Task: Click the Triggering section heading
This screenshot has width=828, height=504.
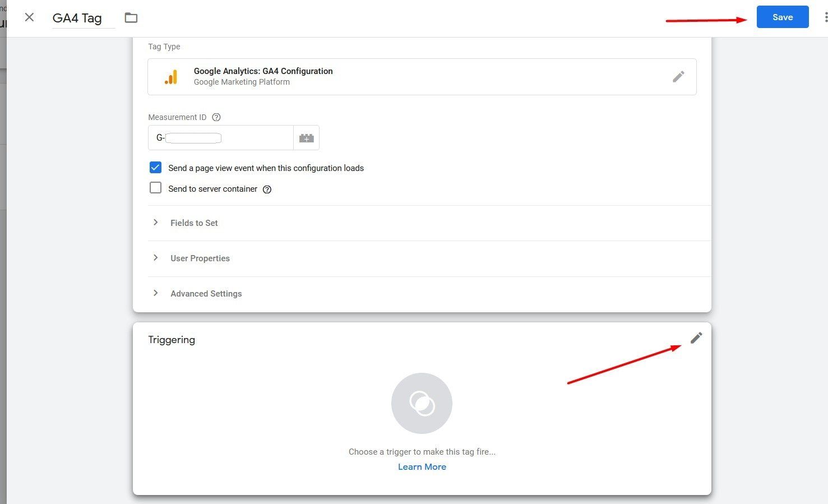Action: (172, 340)
